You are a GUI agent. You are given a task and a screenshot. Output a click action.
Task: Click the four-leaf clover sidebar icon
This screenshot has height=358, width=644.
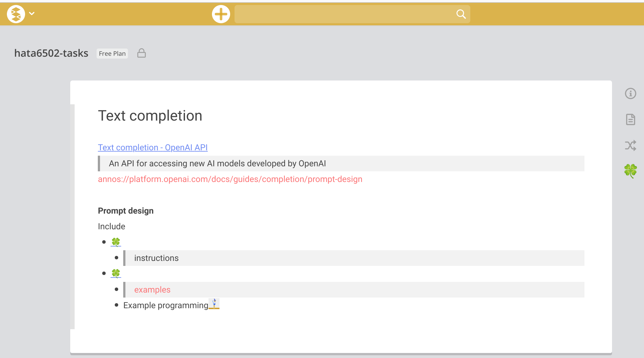pos(630,171)
